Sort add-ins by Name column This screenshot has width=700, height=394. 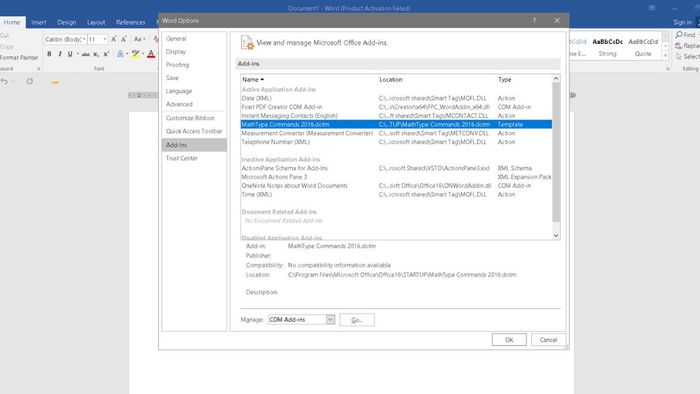point(253,79)
